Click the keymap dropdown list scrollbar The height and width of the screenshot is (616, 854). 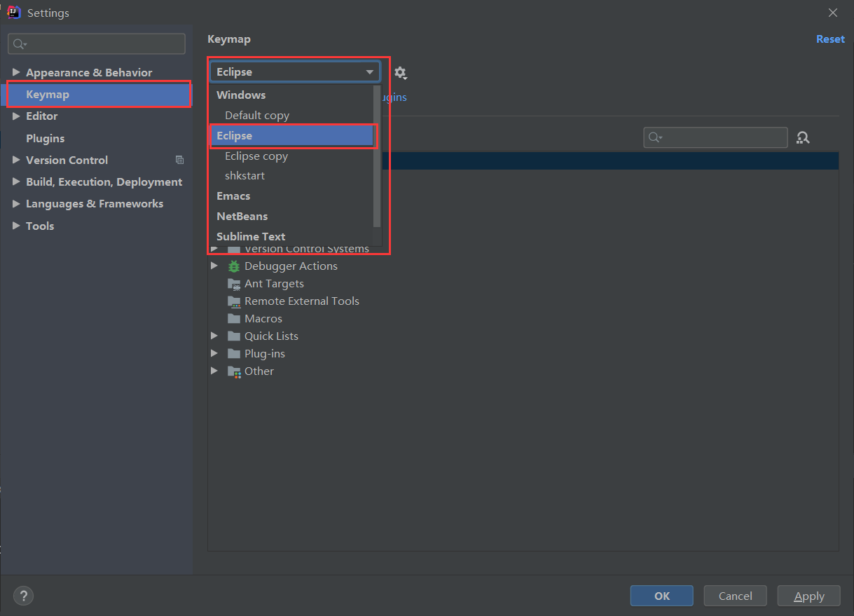coord(377,156)
